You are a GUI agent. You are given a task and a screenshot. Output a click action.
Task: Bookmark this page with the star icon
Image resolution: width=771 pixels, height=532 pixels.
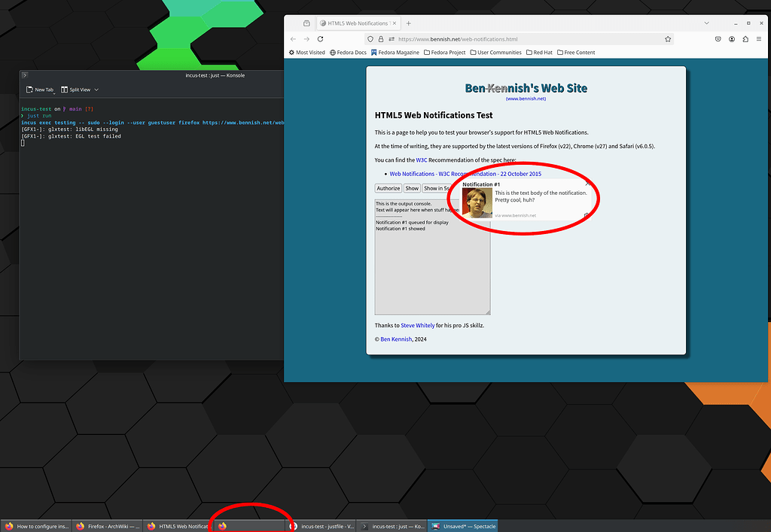[667, 38]
